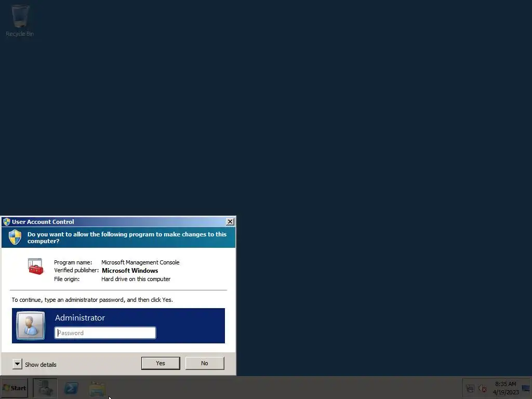Screen dimensions: 532x399
Task: Click the Administrator account name
Action: (x=80, y=318)
